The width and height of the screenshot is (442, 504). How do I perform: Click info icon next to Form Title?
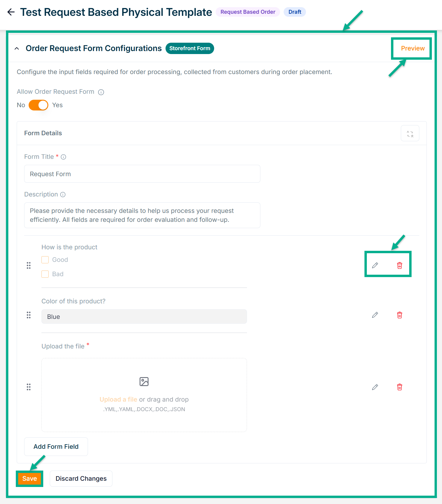pos(64,157)
